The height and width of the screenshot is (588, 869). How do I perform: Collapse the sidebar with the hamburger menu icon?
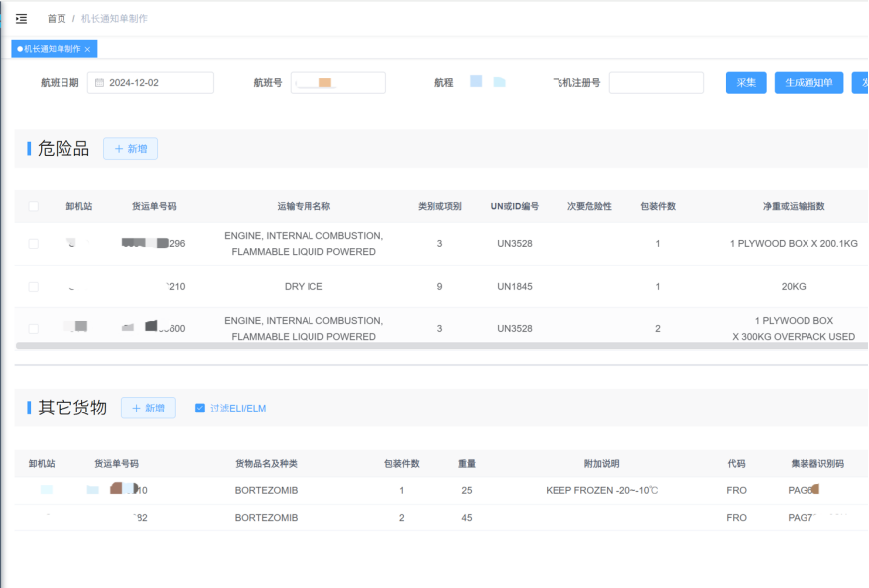pos(21,18)
